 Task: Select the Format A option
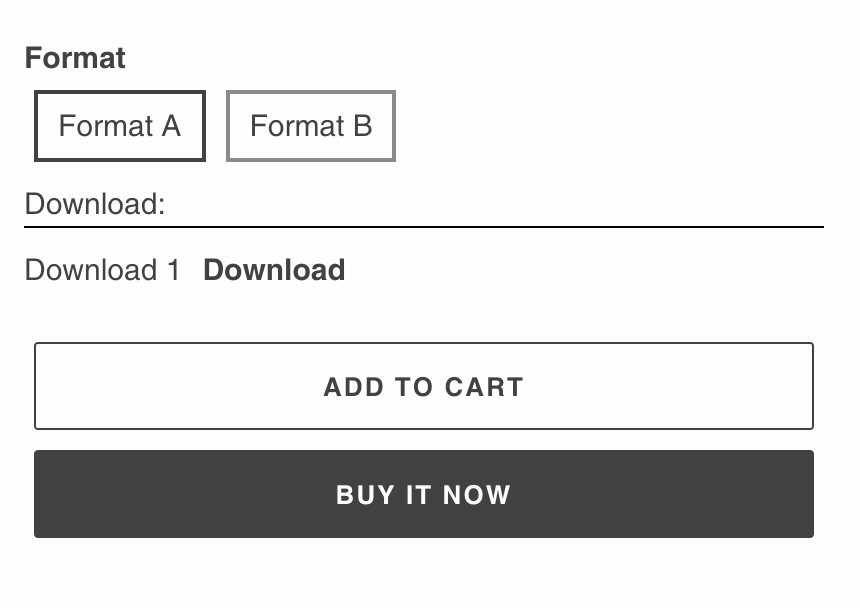click(120, 126)
